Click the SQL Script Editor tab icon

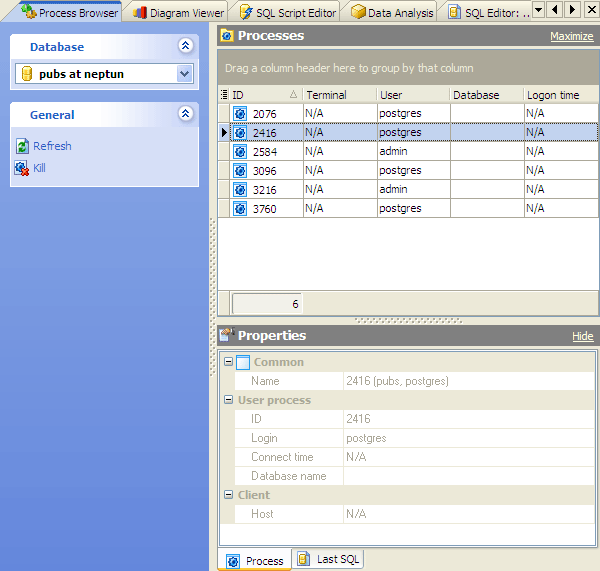click(246, 13)
